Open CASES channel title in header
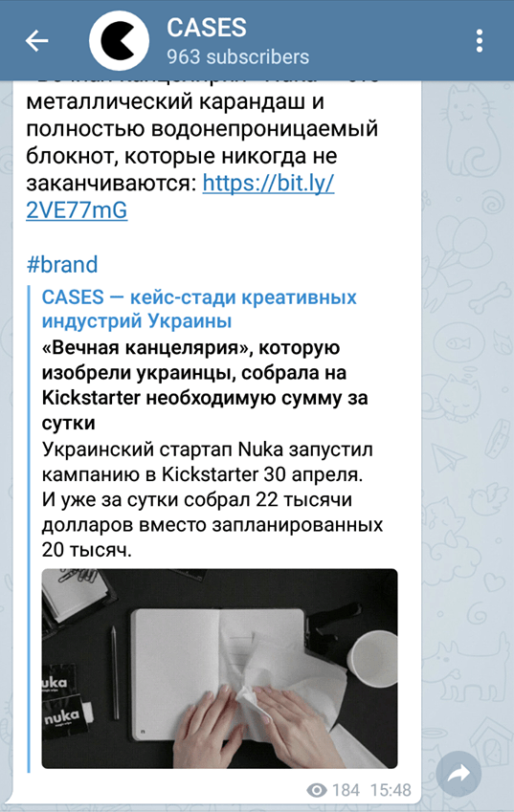This screenshot has height=812, width=514. 206,28
